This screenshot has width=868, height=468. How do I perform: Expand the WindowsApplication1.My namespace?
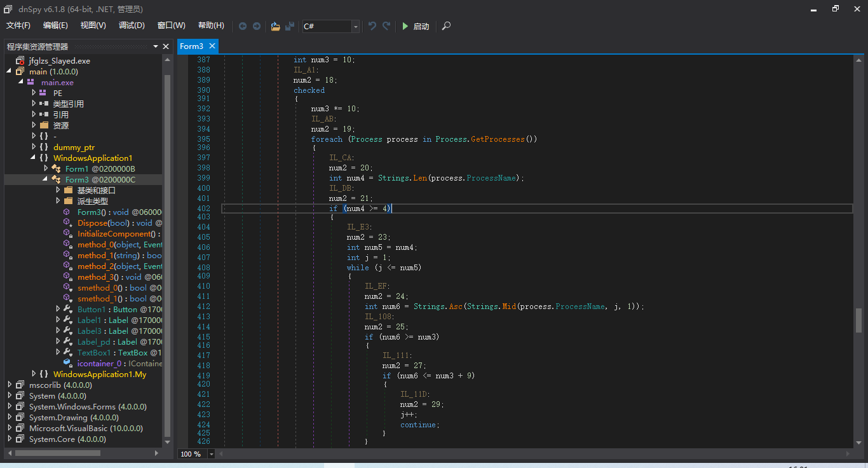[x=34, y=374]
